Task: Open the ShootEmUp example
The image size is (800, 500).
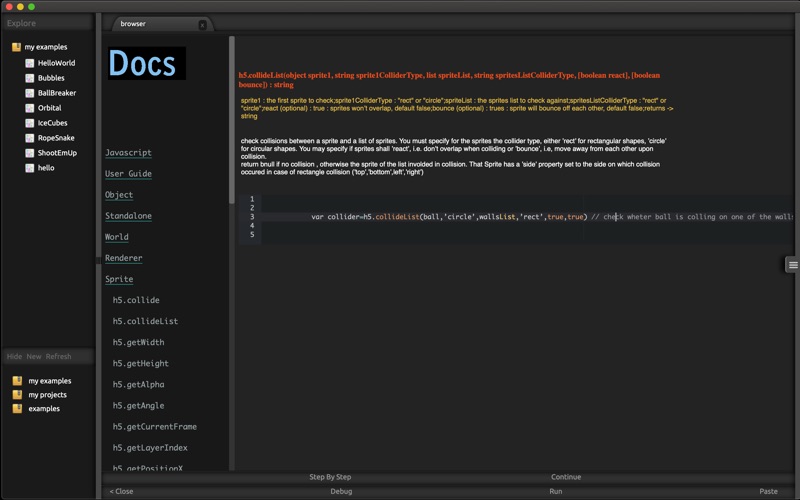Action: pos(57,153)
